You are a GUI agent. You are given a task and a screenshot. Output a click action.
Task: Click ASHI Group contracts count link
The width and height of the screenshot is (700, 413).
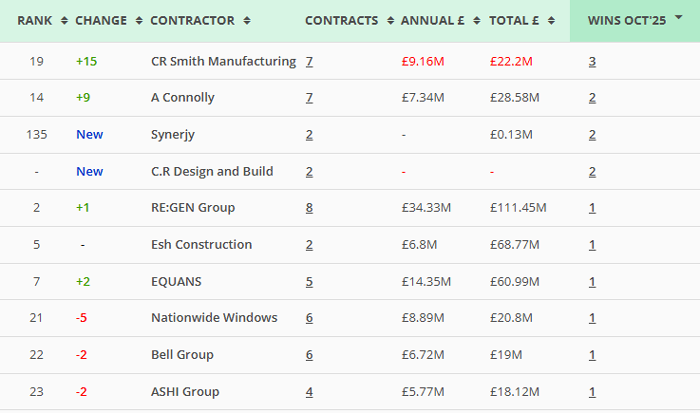click(x=310, y=391)
